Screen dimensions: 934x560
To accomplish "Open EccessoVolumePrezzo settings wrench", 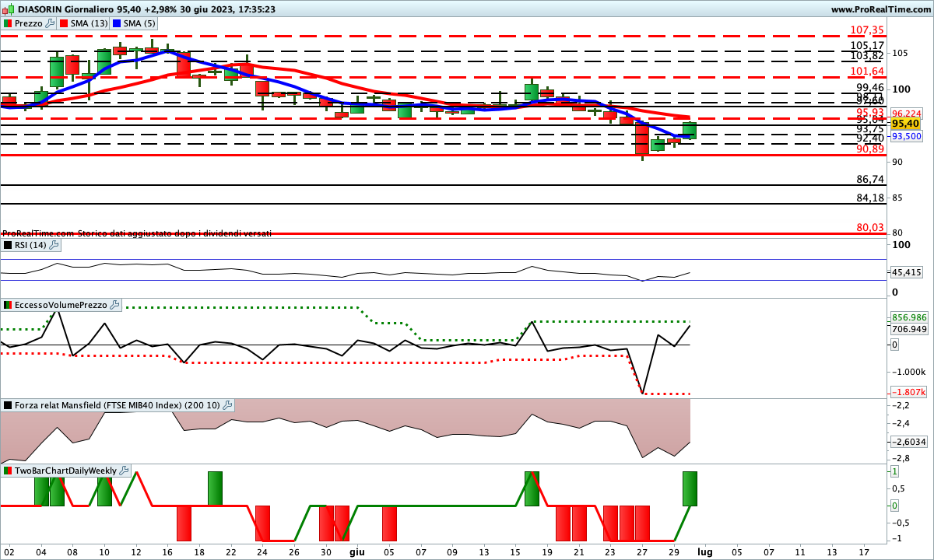I will pyautogui.click(x=114, y=306).
